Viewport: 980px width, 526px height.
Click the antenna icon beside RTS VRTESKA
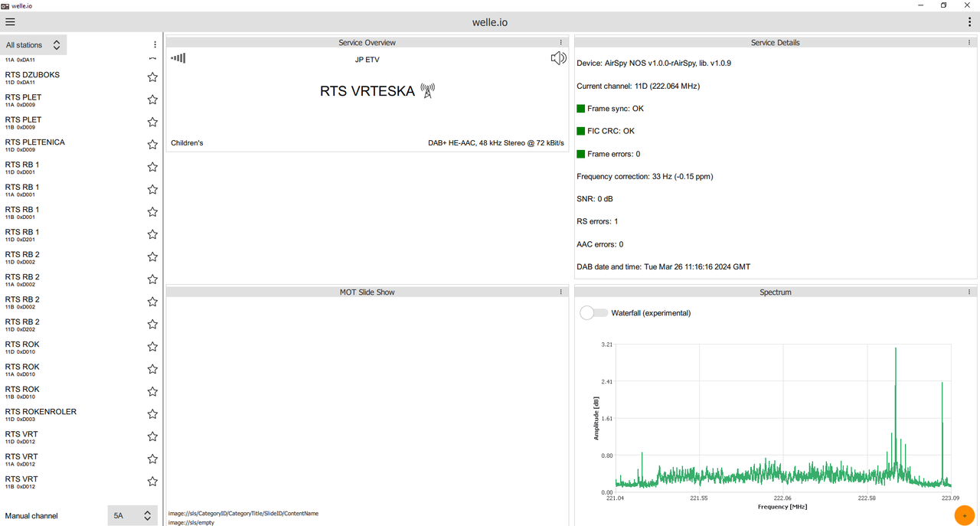(428, 91)
